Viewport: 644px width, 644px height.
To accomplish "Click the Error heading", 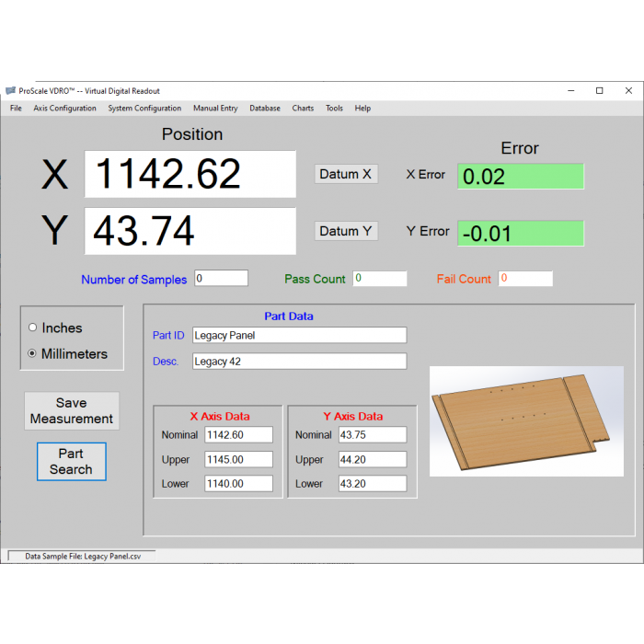I will (x=520, y=148).
